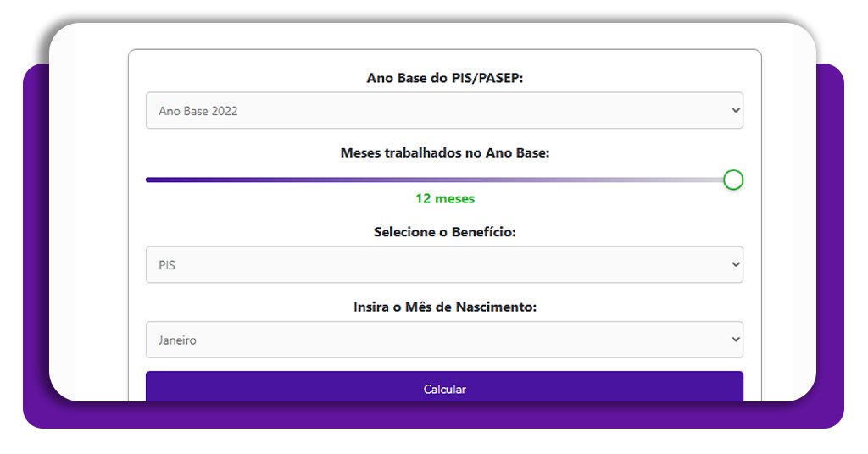The image size is (868, 454).
Task: Open the PIS benefit dropdown
Action: click(444, 265)
